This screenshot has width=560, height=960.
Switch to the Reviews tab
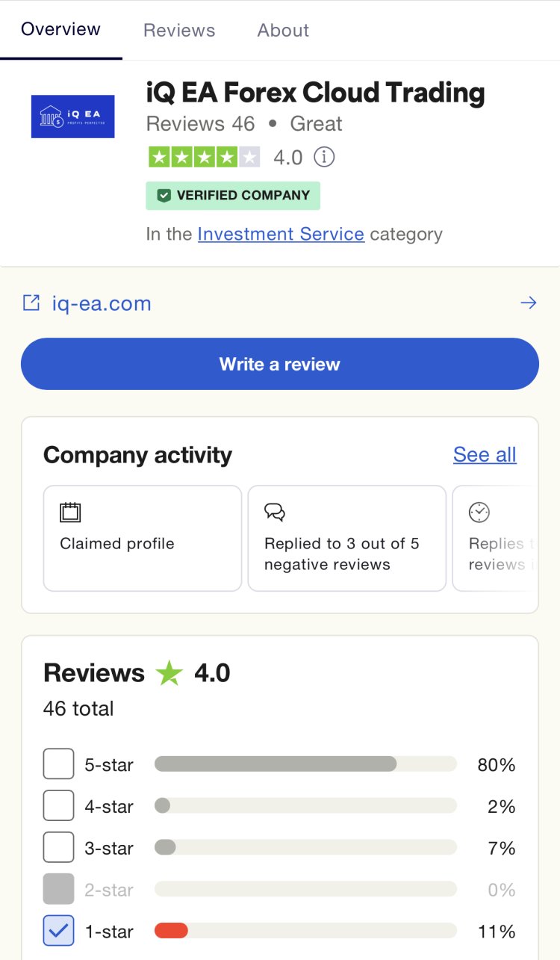179,31
